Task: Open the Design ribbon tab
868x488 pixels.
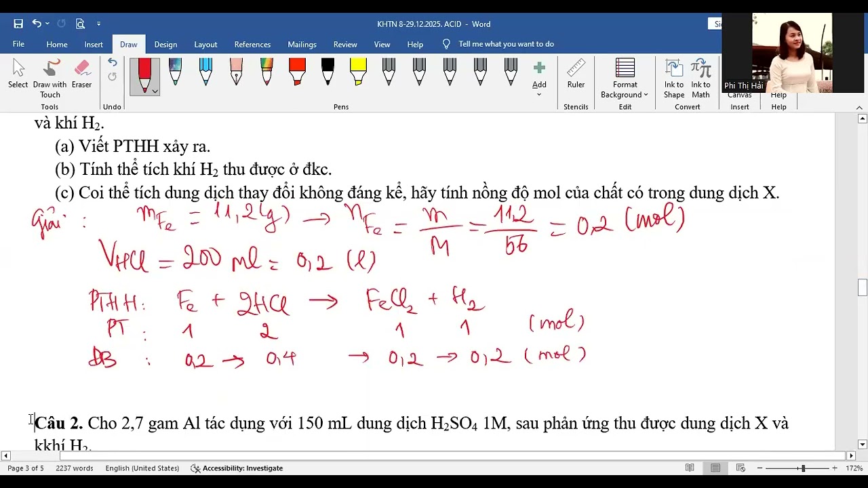Action: pyautogui.click(x=165, y=44)
